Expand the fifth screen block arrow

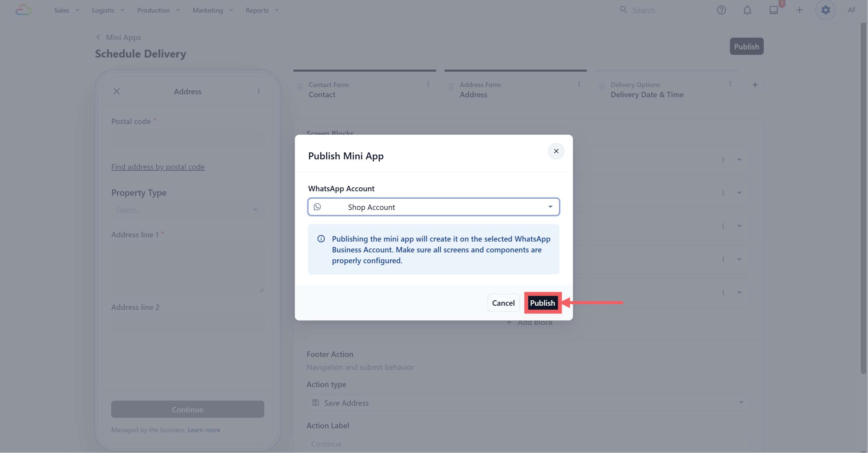pyautogui.click(x=739, y=293)
